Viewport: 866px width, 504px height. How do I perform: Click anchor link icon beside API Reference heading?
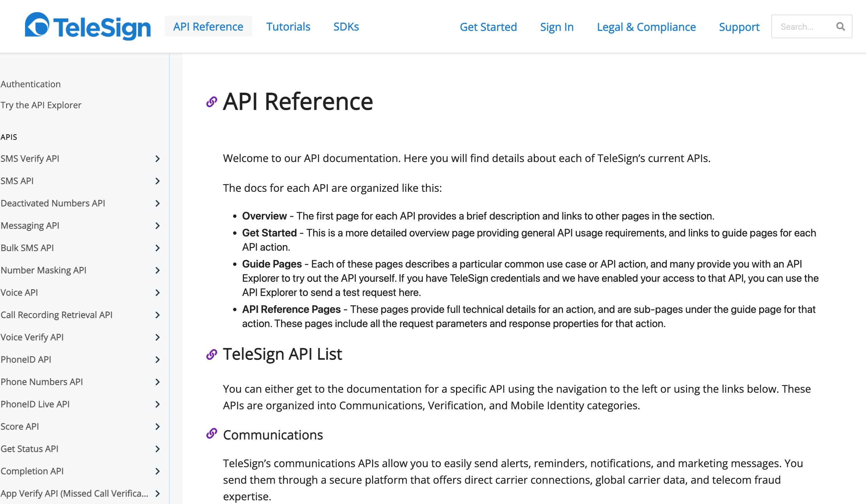pos(212,102)
